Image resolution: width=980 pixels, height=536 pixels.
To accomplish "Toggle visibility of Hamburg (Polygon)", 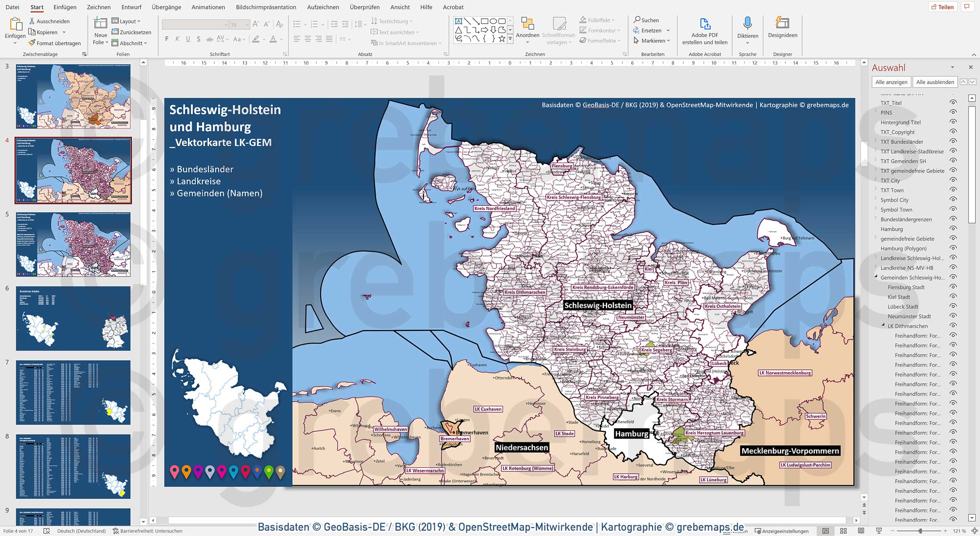I will 954,248.
